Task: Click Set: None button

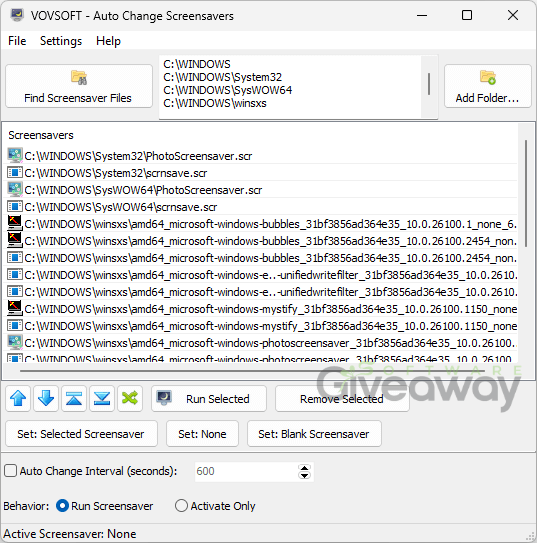Action: pyautogui.click(x=202, y=434)
